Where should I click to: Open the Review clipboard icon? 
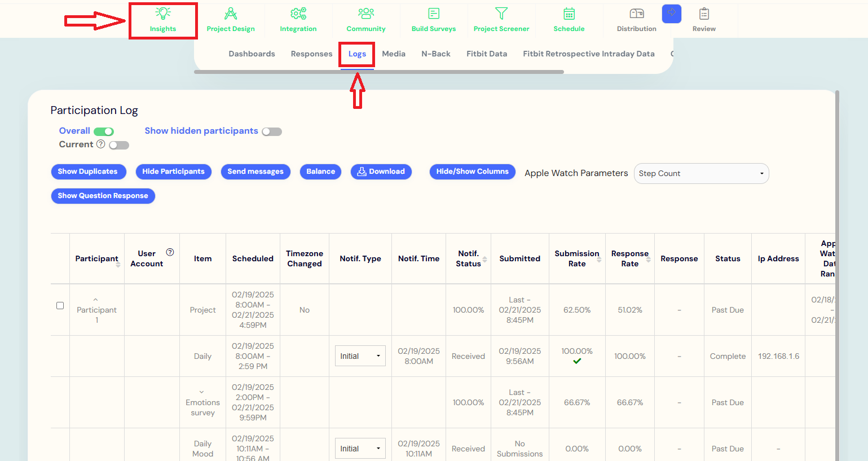704,14
